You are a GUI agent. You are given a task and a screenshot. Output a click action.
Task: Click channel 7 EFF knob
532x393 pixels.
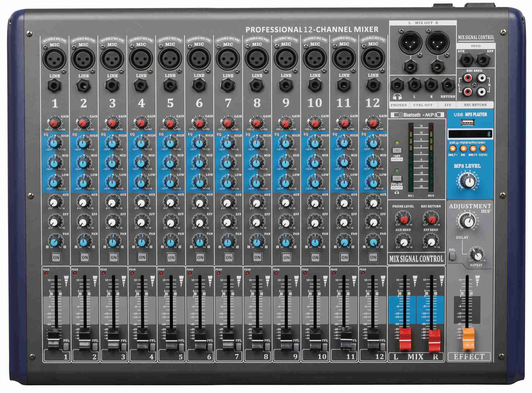coord(228,222)
